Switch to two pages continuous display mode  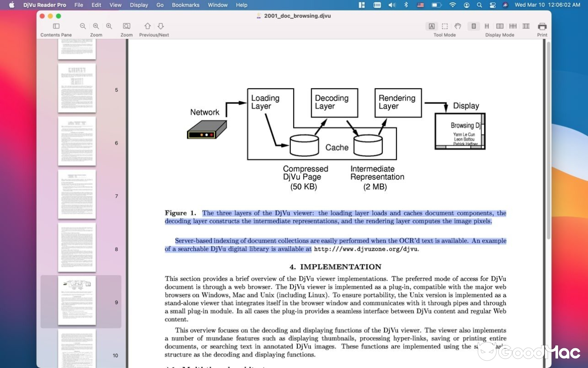513,26
